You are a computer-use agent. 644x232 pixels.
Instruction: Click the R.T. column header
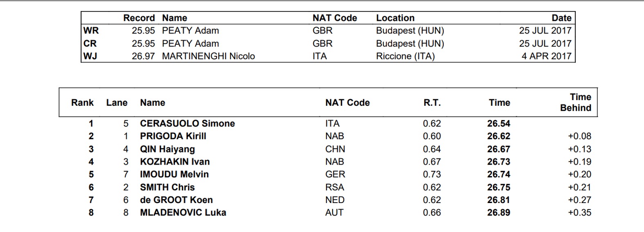(432, 103)
